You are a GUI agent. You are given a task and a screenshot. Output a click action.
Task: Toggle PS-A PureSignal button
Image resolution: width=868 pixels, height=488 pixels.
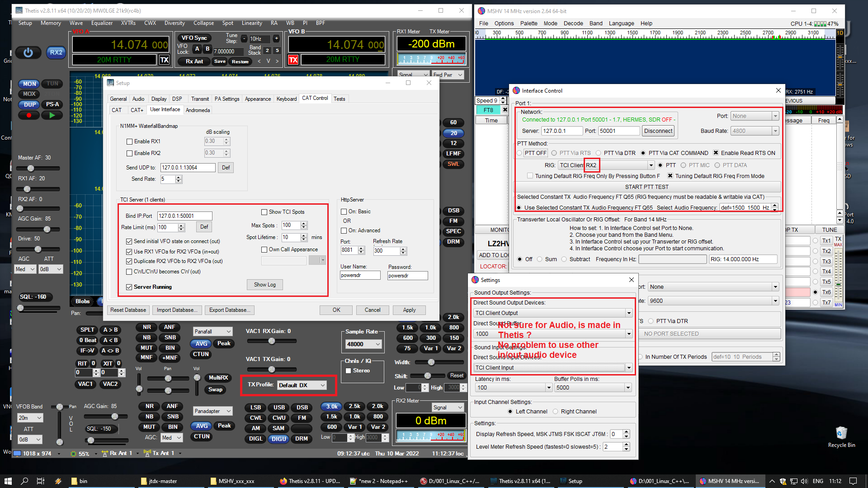(52, 104)
